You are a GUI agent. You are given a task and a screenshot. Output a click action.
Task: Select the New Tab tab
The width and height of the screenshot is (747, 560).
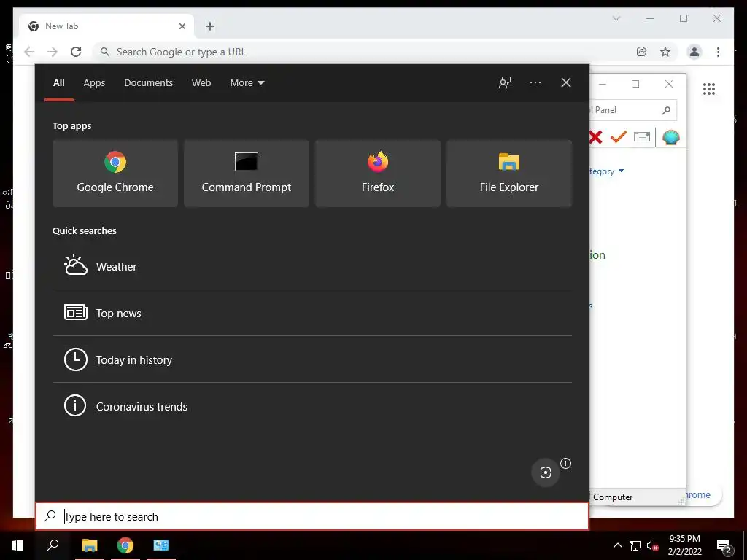(107, 26)
